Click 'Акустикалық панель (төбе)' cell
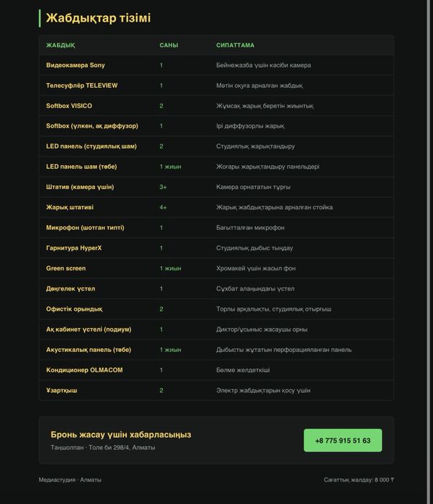 [89, 350]
